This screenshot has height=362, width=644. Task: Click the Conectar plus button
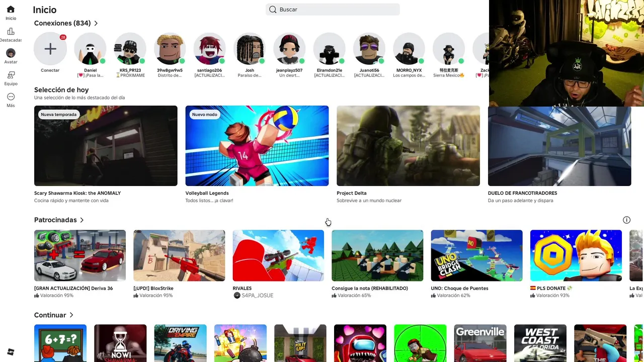tap(50, 49)
